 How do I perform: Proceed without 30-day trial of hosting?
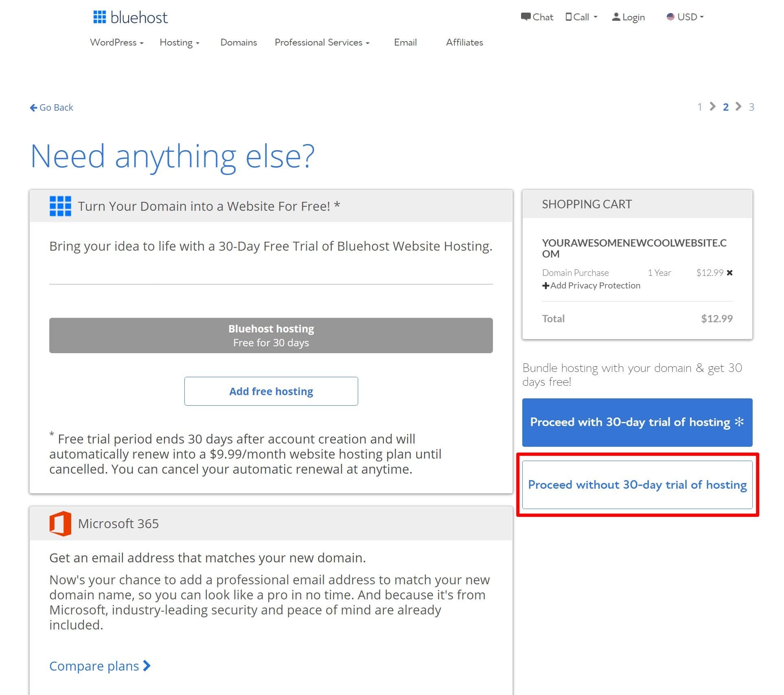coord(637,485)
